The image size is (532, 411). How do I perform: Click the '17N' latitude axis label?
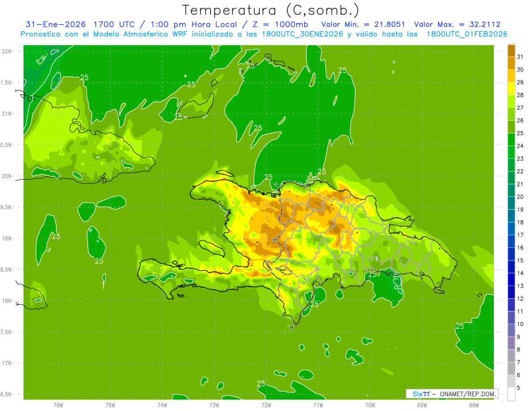7,363
